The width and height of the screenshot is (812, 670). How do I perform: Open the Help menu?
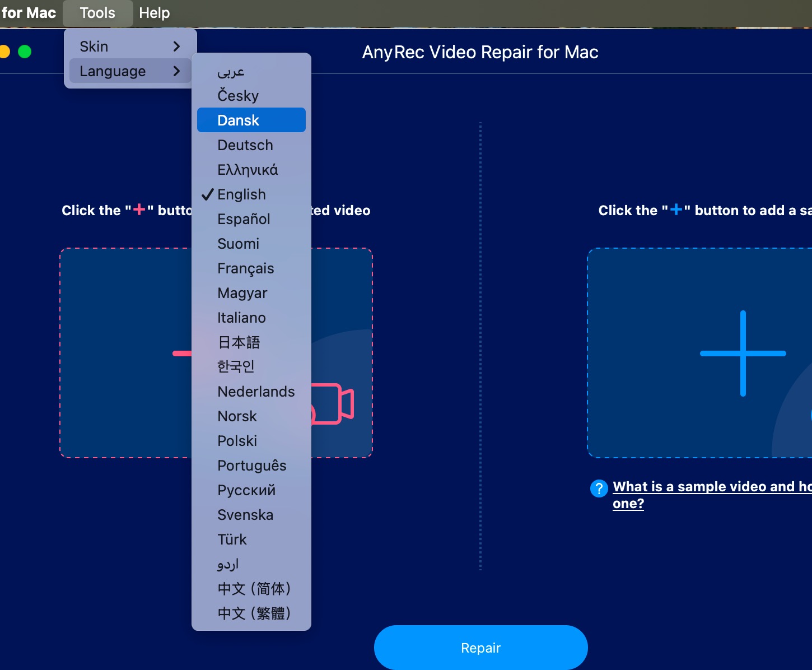[154, 13]
